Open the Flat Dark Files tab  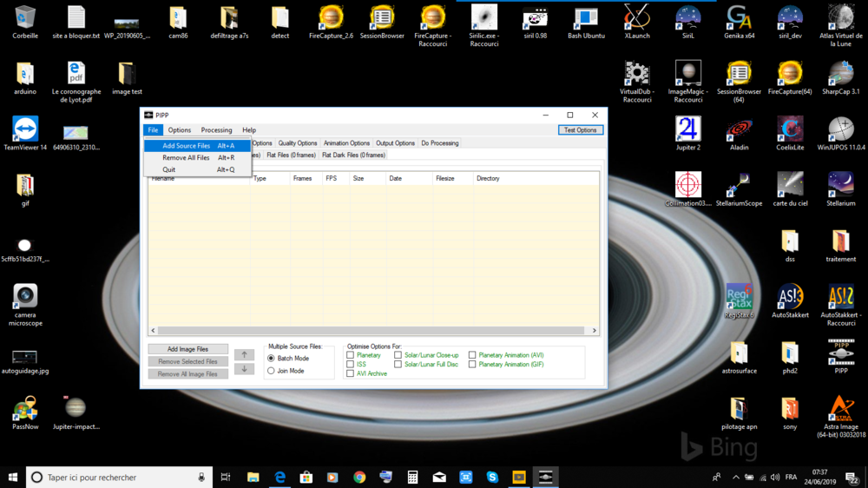click(353, 155)
